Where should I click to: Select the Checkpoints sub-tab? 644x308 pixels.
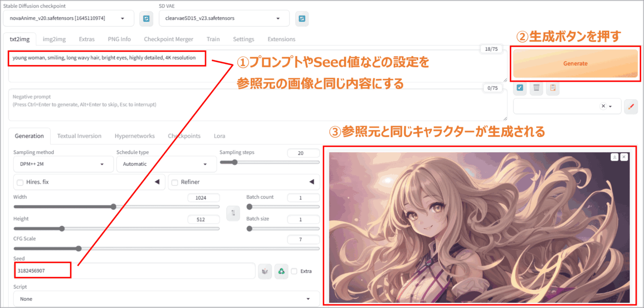[184, 136]
